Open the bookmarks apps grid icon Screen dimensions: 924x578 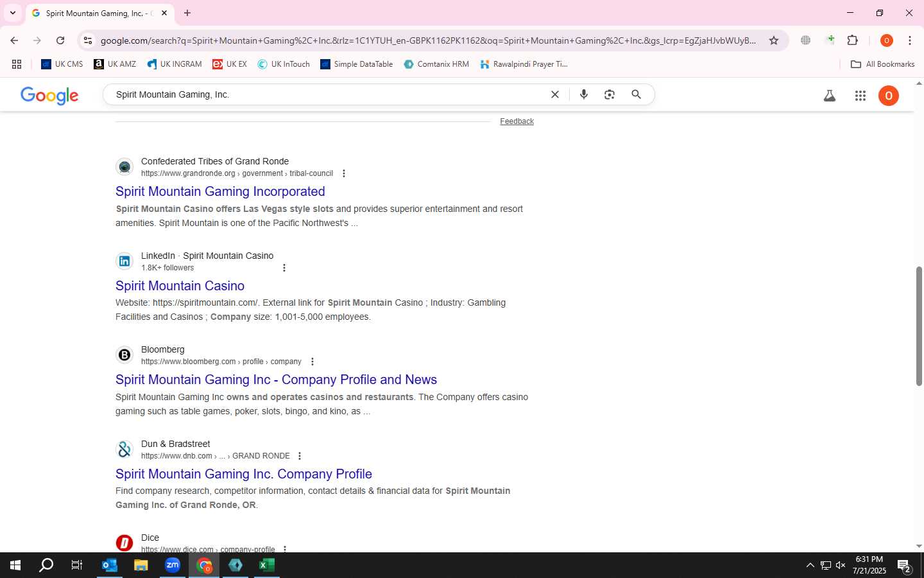coord(17,64)
